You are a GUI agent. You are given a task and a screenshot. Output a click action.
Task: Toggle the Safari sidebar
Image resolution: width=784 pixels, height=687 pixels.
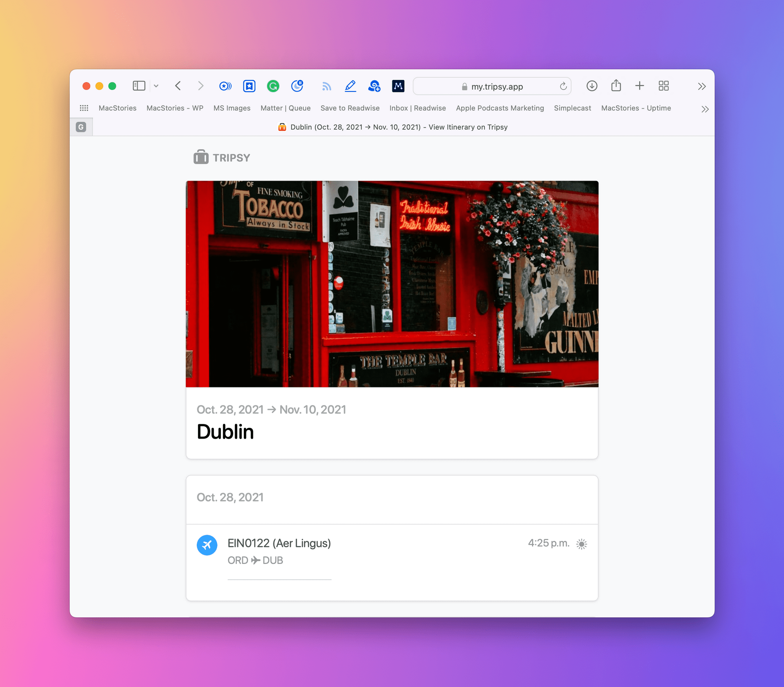tap(139, 86)
